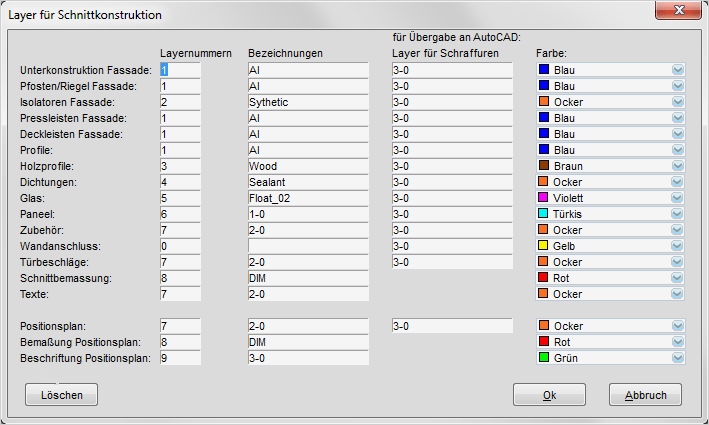Click the empty Bezeichnung field for Wandanschluss
Viewport: 709px width, 425px height.
(308, 246)
